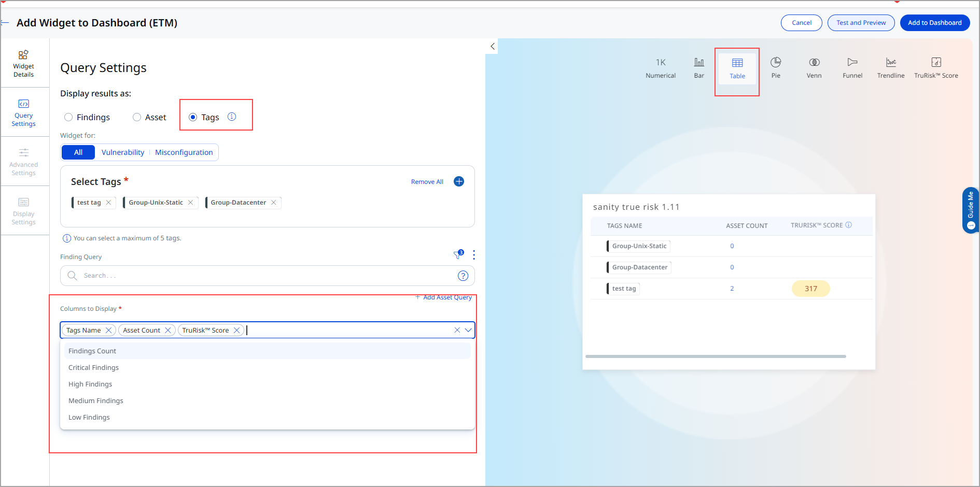Remove TruRisk Score column chip
Screen dimensions: 980x487
[x=236, y=330]
